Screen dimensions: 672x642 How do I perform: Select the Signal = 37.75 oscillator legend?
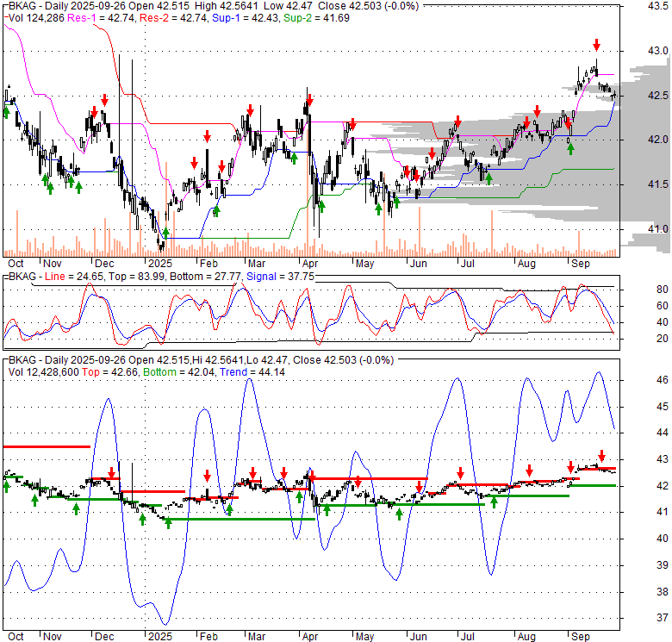[280, 277]
